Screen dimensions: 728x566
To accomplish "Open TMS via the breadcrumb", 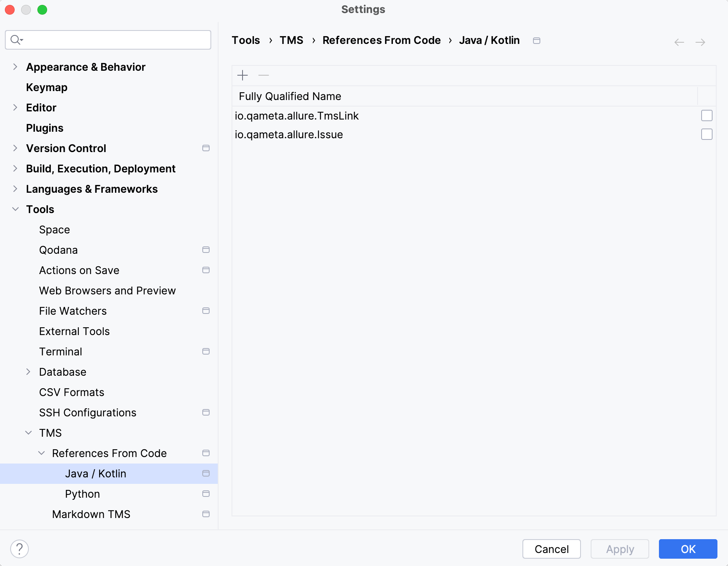I will [x=291, y=40].
